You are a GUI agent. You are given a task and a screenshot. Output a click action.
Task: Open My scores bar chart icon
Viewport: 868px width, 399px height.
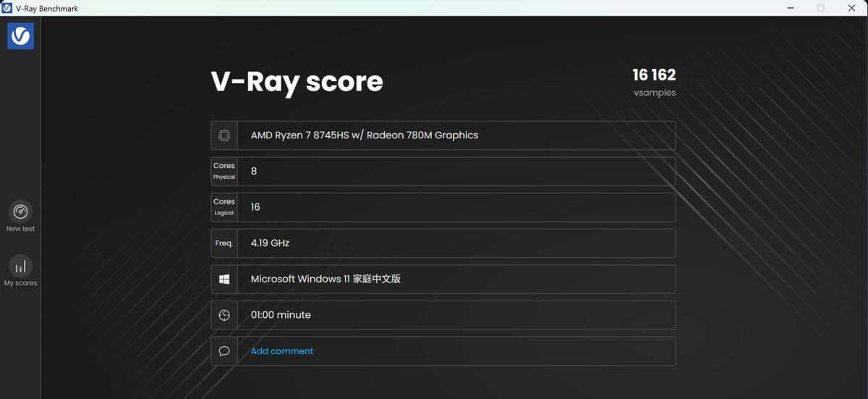20,266
